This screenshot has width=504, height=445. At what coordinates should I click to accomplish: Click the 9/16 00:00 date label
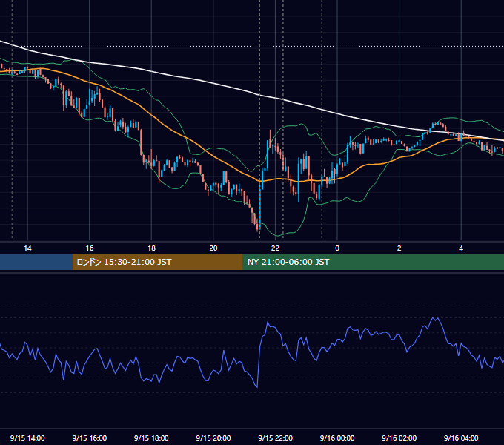click(337, 438)
